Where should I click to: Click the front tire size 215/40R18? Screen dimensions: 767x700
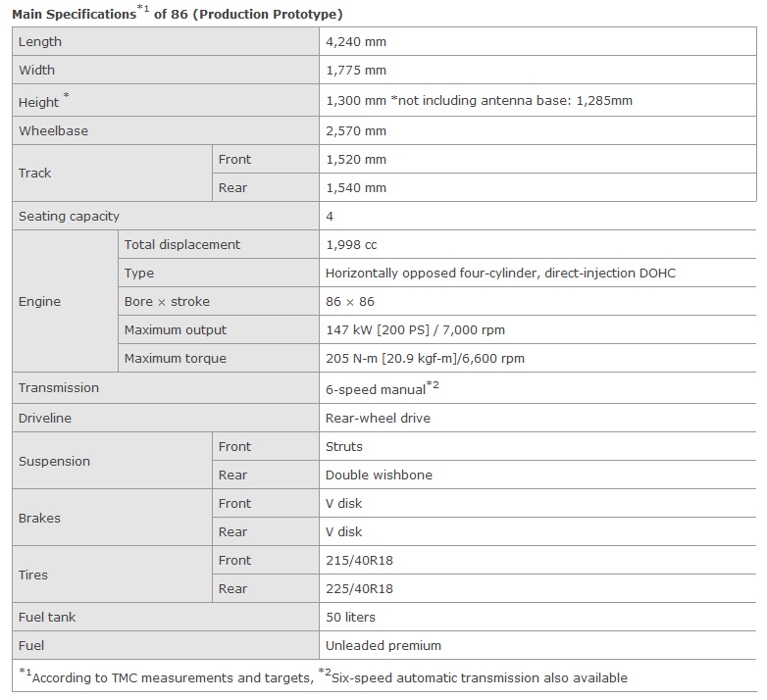359,560
